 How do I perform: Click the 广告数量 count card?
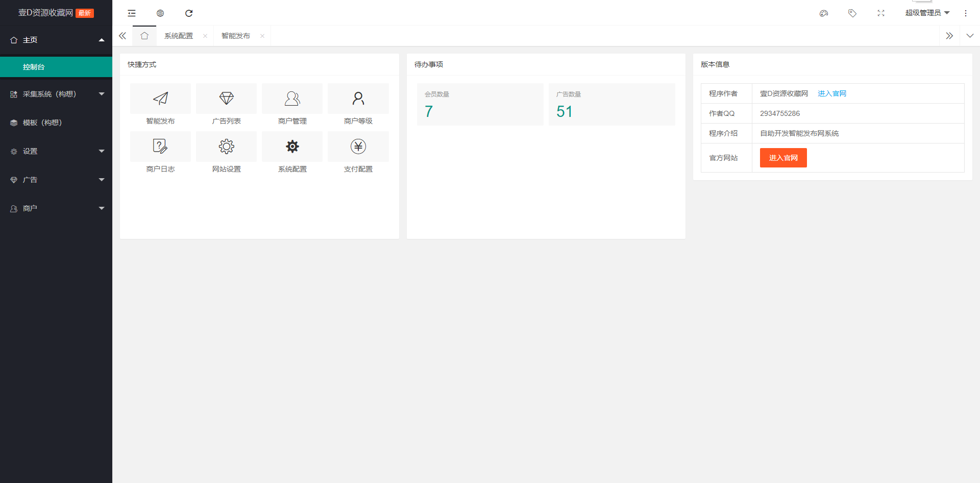point(611,105)
